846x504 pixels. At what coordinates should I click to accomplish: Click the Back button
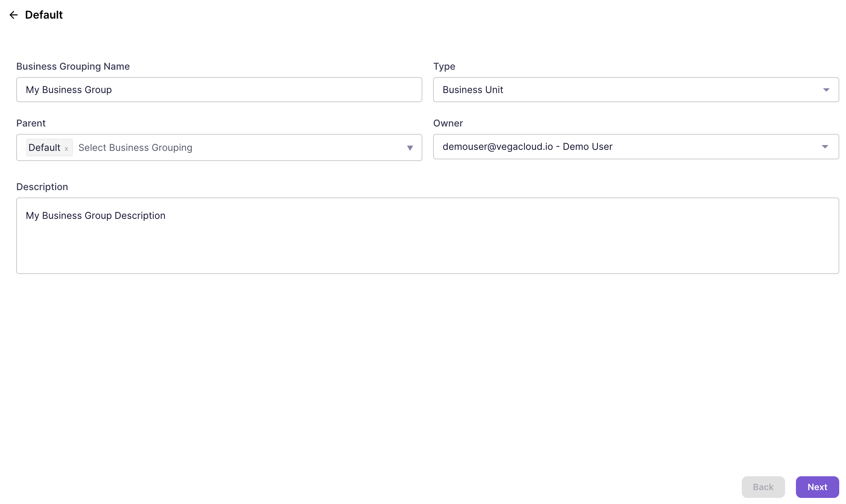[763, 487]
